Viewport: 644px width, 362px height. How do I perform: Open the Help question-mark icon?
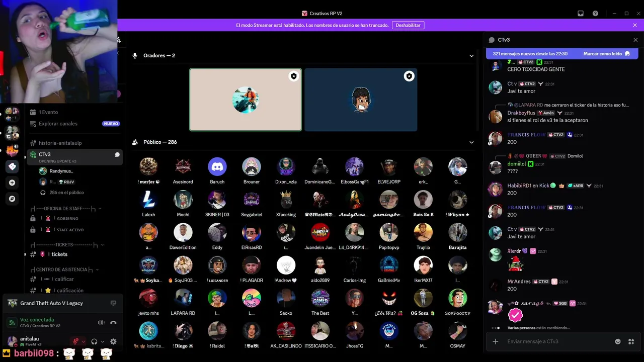click(x=595, y=14)
